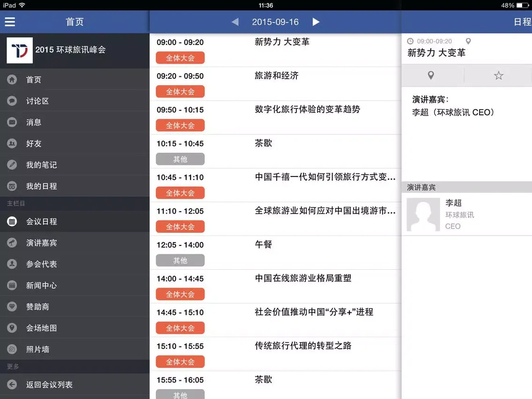Tap the chat bubble icon beside 讨论区
Screen dimensions: 532x399
point(12,101)
